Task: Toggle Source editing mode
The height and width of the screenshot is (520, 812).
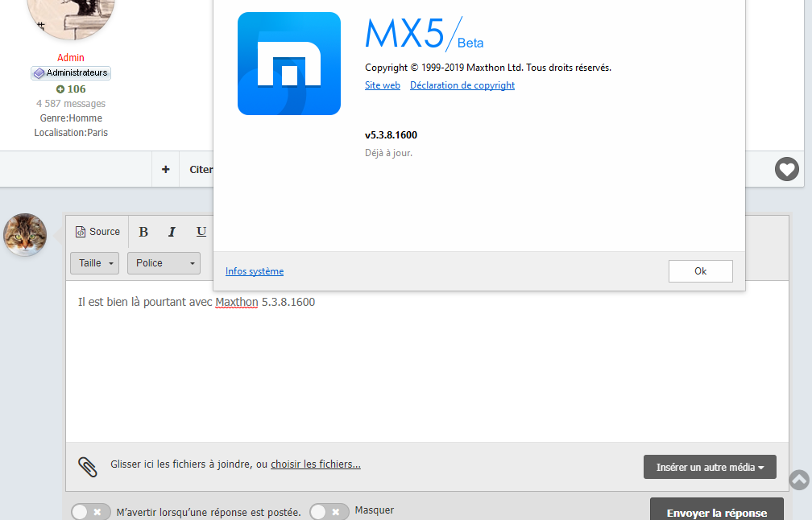Action: (x=97, y=232)
